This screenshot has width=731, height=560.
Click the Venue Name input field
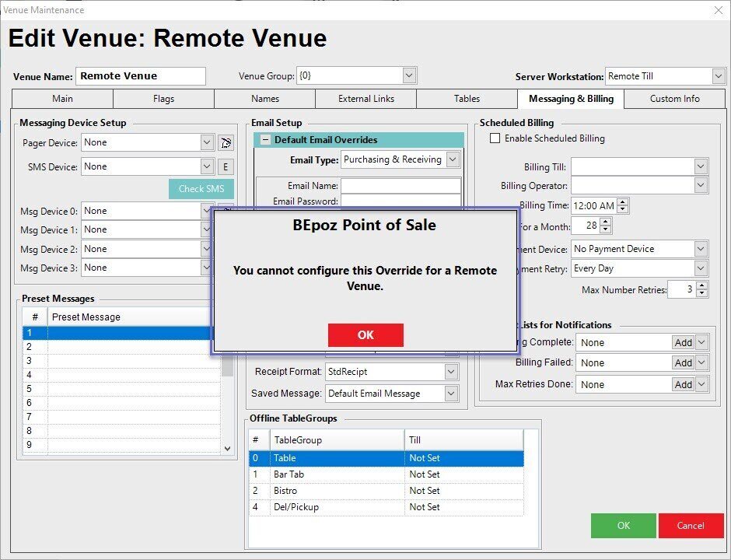[141, 76]
